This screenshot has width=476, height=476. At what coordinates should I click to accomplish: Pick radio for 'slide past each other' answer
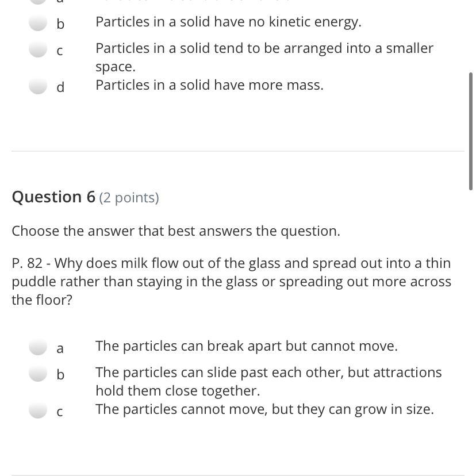pyautogui.click(x=38, y=374)
